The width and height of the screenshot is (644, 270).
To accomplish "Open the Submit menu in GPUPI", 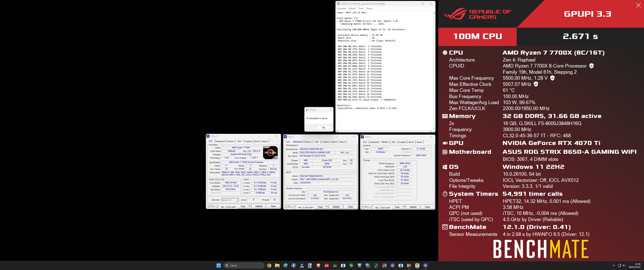I will [x=352, y=8].
